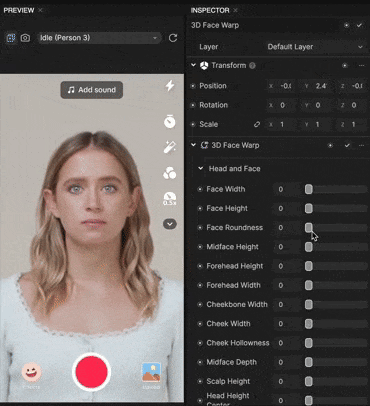The height and width of the screenshot is (406, 370).
Task: Click the keyframe dot for Scalp Height
Action: 200,381
